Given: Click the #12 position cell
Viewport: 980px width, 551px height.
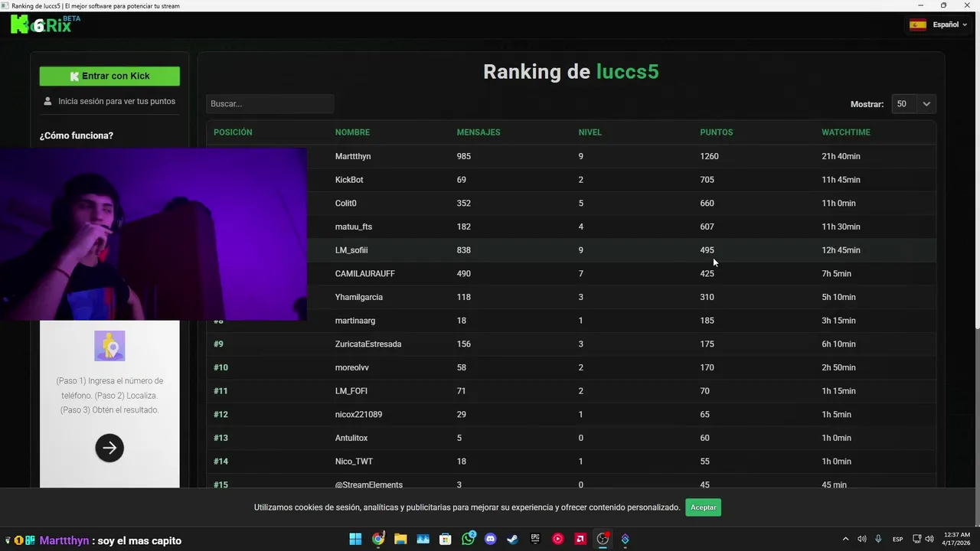Looking at the screenshot, I should tap(220, 415).
